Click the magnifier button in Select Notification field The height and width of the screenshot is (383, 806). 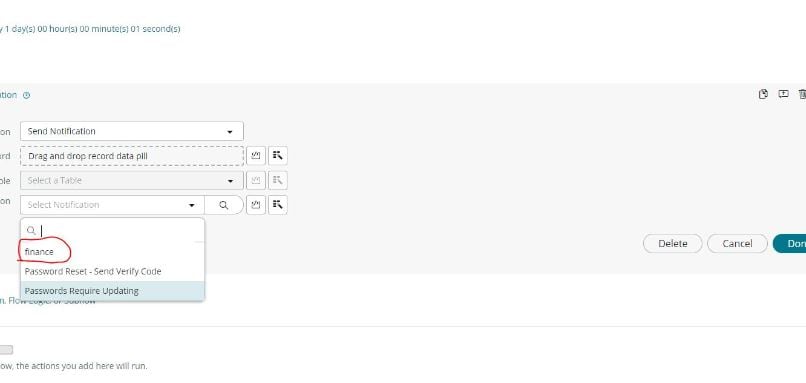pyautogui.click(x=224, y=205)
